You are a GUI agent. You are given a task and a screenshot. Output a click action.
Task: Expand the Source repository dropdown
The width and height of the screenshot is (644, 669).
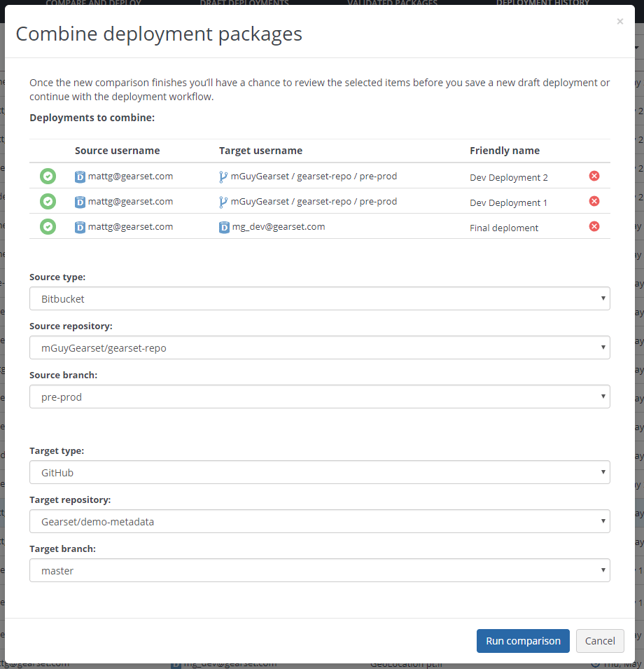pos(319,347)
